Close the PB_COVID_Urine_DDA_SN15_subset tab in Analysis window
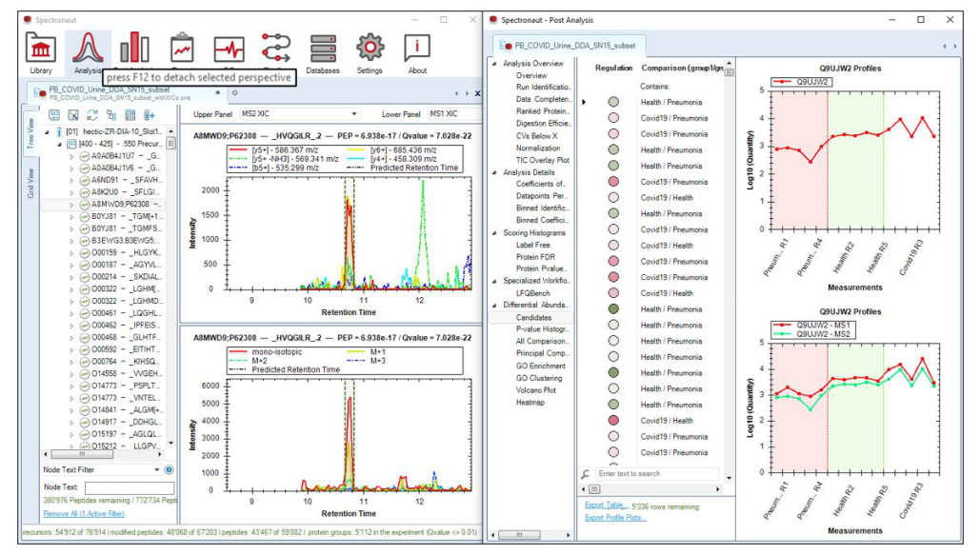 click(218, 92)
